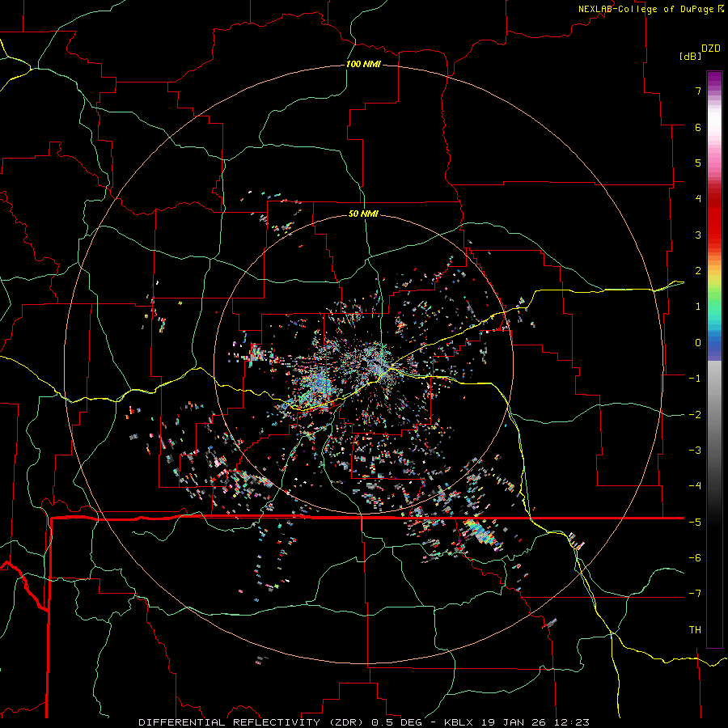The image size is (728, 728).
Task: Click the 12:23 timestamp text
Action: coord(570,722)
